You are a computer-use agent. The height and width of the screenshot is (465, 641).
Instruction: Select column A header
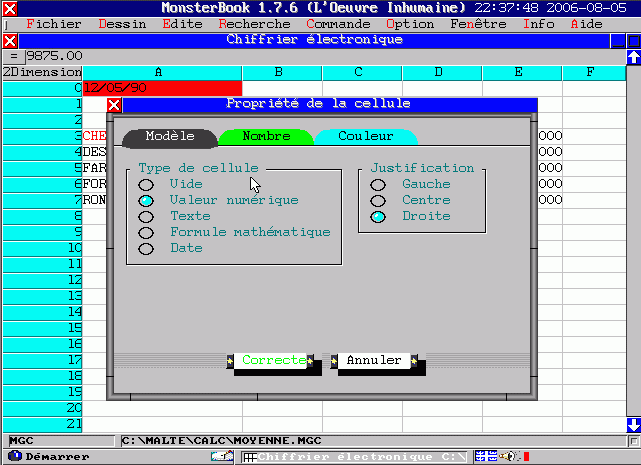[162, 73]
